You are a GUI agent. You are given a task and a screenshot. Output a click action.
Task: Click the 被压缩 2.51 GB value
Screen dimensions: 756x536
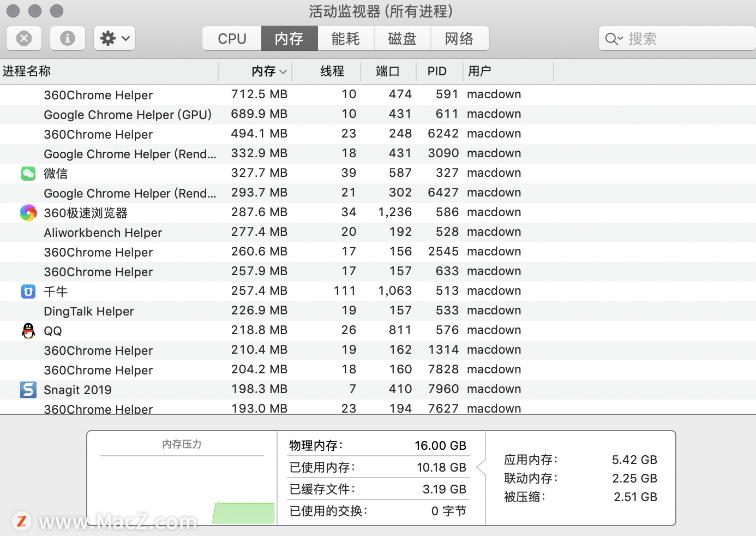(635, 497)
